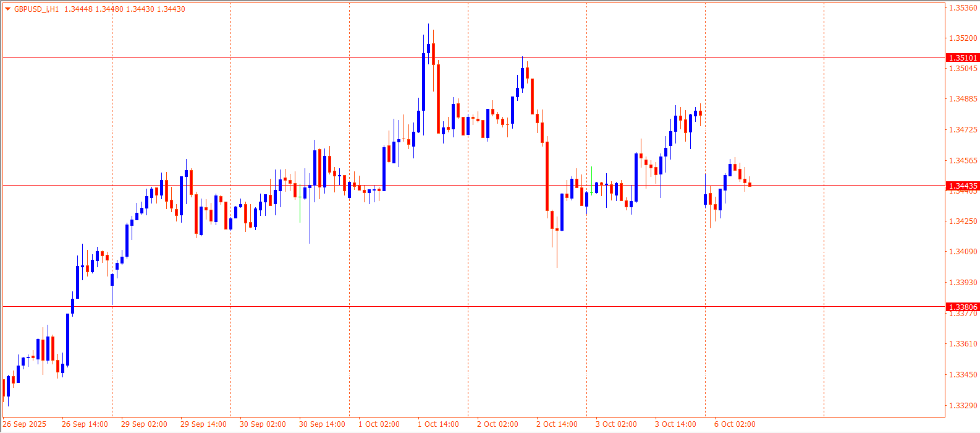Click the red triangle beside GBPUSD_i,H1
Viewport: 980px width, 433px height.
coord(7,9)
